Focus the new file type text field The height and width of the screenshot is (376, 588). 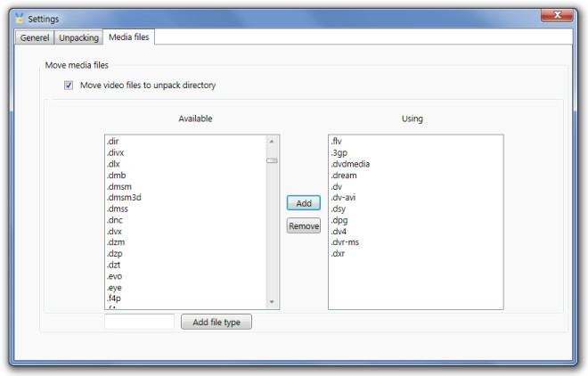tap(139, 323)
